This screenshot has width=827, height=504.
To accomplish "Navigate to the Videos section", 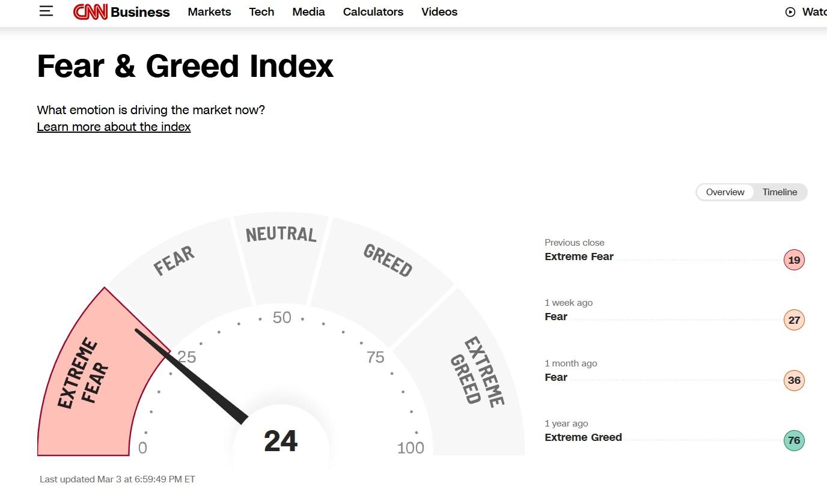I will pyautogui.click(x=439, y=12).
